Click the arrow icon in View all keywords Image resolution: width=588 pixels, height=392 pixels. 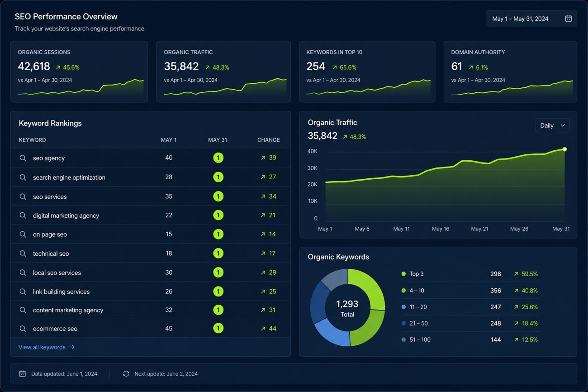pos(72,347)
